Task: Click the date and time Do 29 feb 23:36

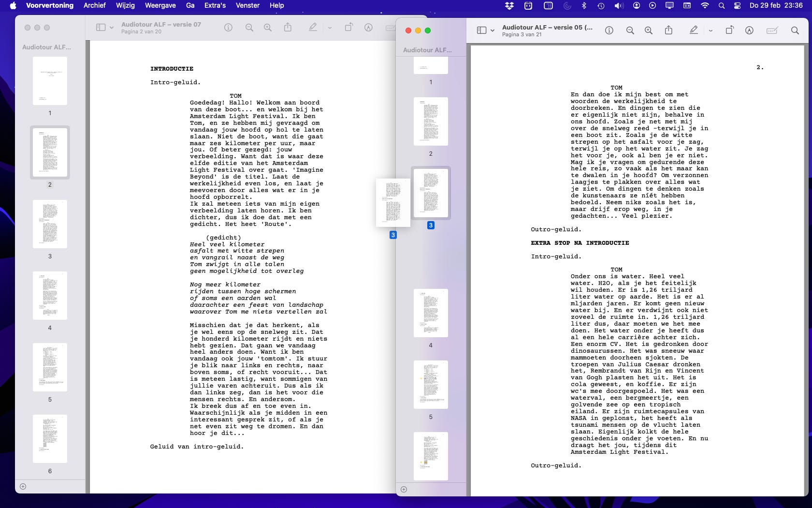Action: 776,5
